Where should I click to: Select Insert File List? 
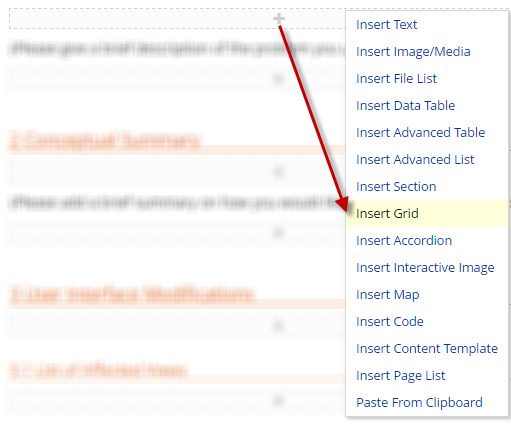pyautogui.click(x=396, y=79)
